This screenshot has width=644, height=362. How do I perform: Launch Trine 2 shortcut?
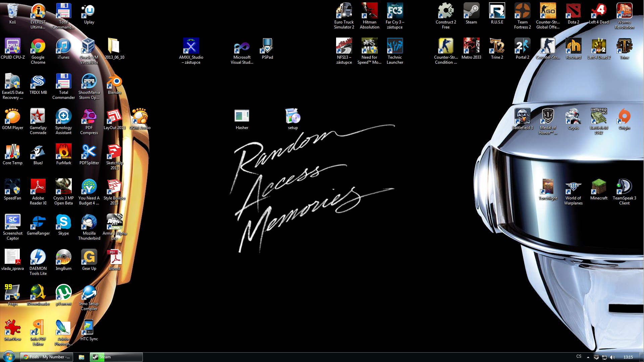pos(497,49)
